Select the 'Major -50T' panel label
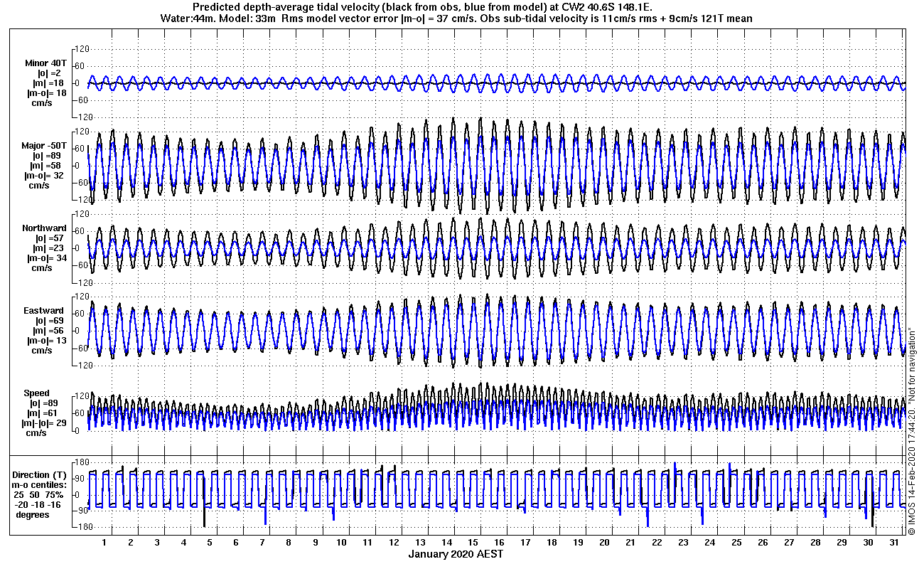 (x=43, y=146)
